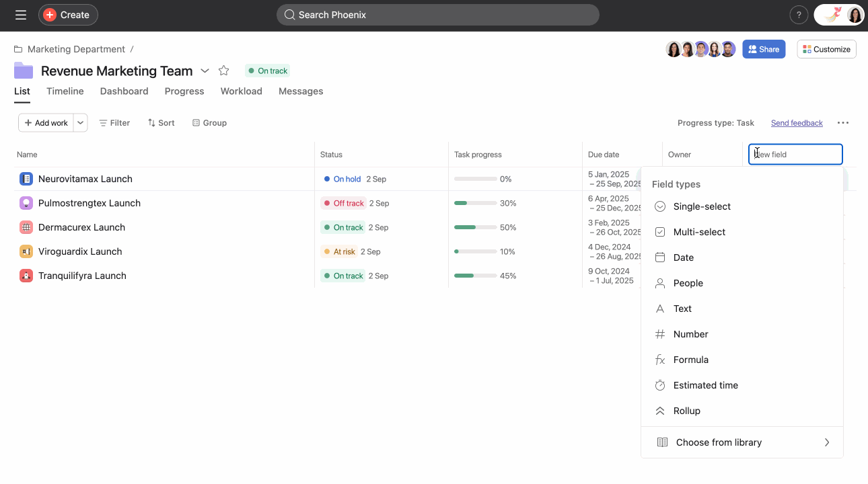
Task: Open the Filter tool
Action: coord(114,122)
